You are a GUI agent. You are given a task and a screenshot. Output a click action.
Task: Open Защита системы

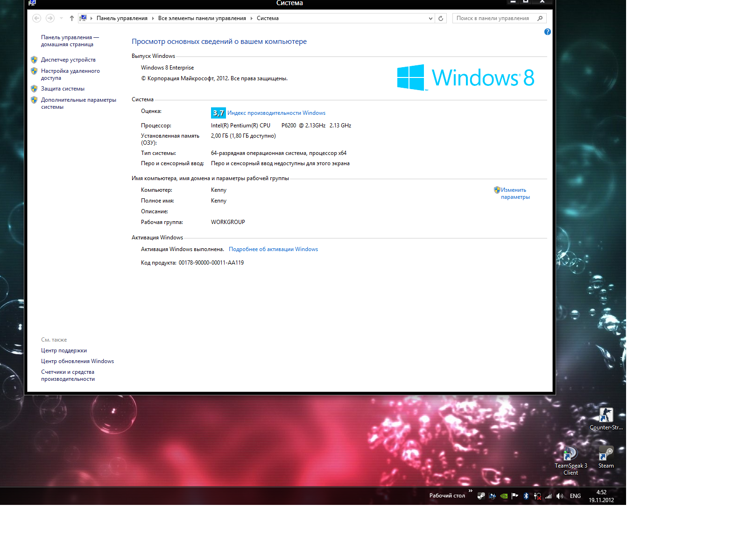tap(63, 89)
